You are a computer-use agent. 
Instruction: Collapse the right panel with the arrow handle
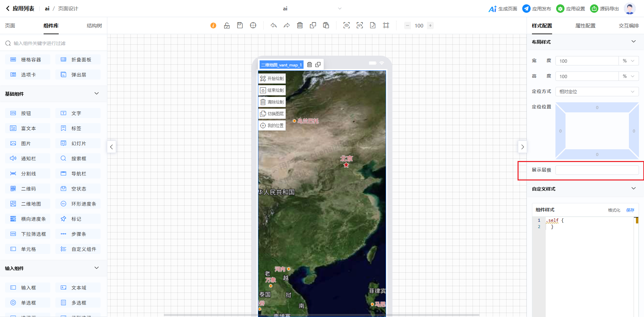pyautogui.click(x=522, y=147)
